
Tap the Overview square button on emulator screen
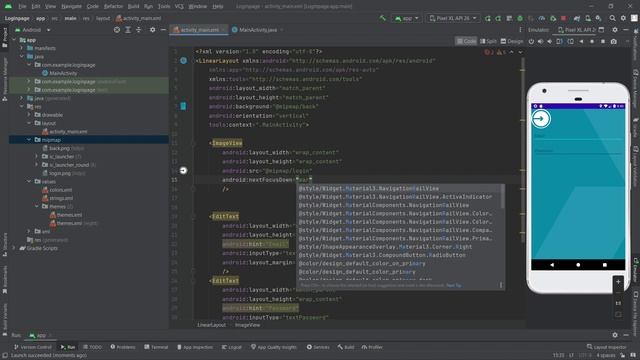[x=604, y=265]
